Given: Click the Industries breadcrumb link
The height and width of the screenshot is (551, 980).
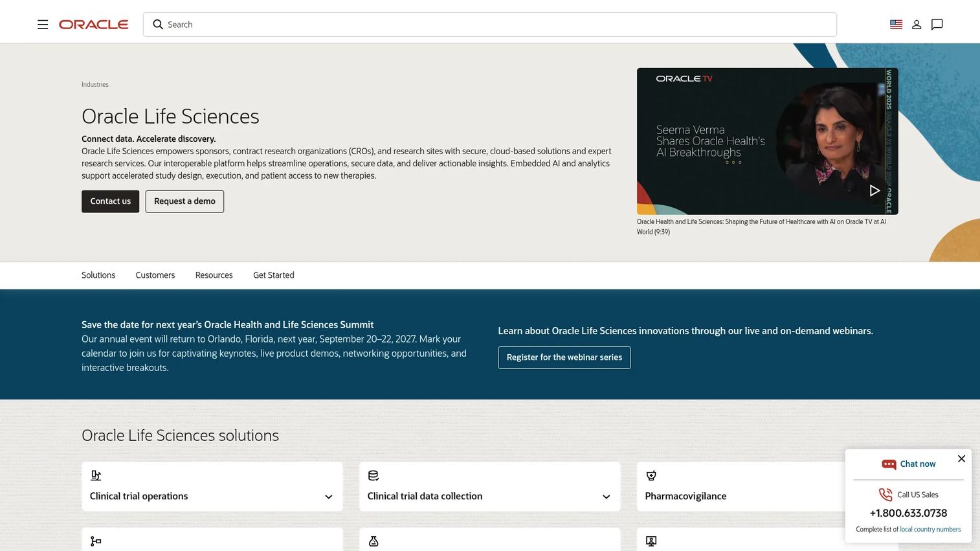Looking at the screenshot, I should click(x=95, y=84).
